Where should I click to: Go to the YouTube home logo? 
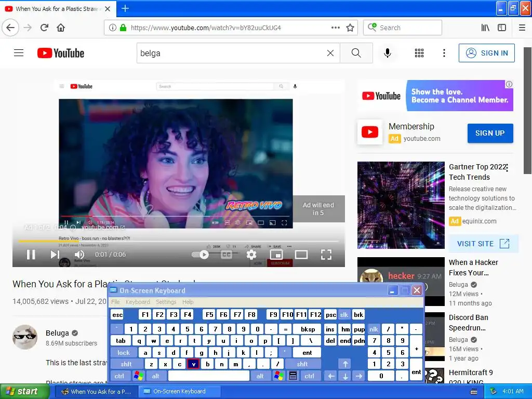tap(61, 53)
